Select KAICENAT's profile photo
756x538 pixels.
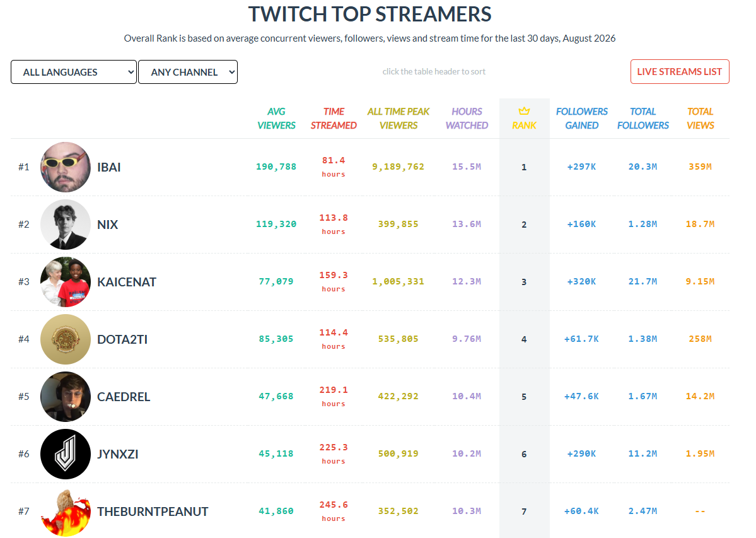(x=66, y=281)
